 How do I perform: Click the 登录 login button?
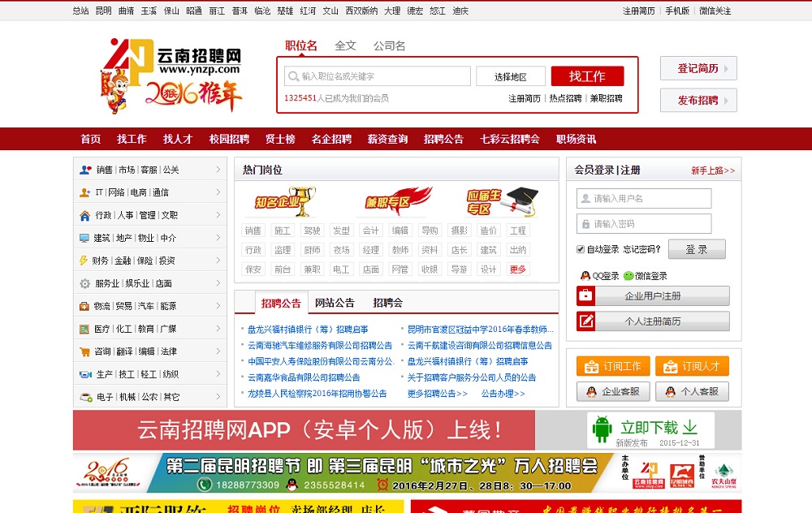pos(697,249)
